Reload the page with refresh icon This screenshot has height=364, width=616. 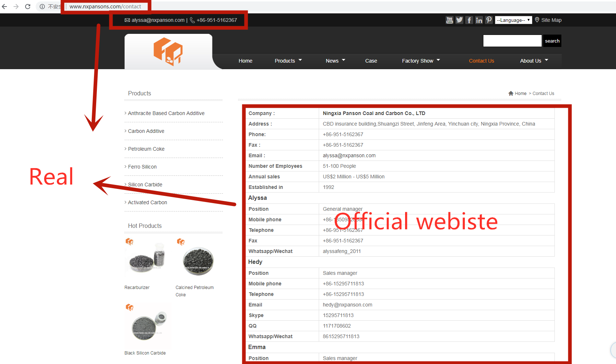[x=28, y=7]
